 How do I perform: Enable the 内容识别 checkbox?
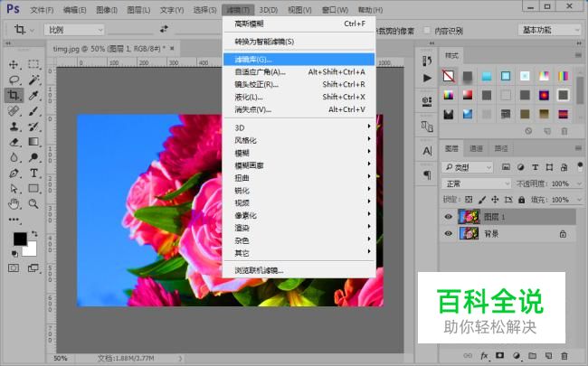tap(427, 30)
